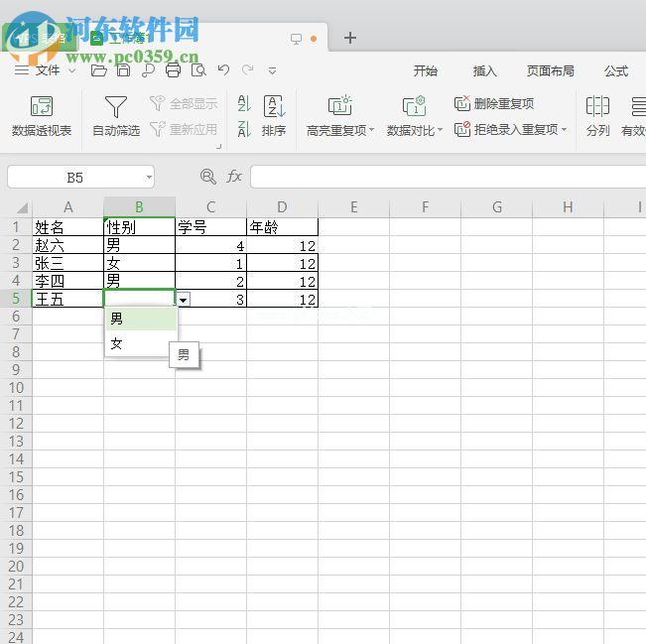Click 重新应用 reapply filter button
The width and height of the screenshot is (646, 644).
point(184,129)
